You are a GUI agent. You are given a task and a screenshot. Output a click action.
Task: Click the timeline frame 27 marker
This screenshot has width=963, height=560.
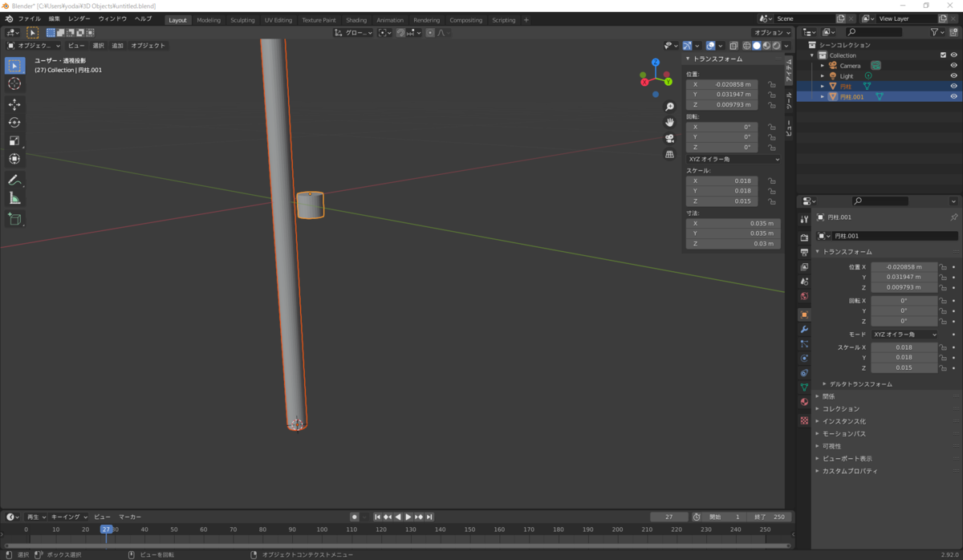point(106,530)
